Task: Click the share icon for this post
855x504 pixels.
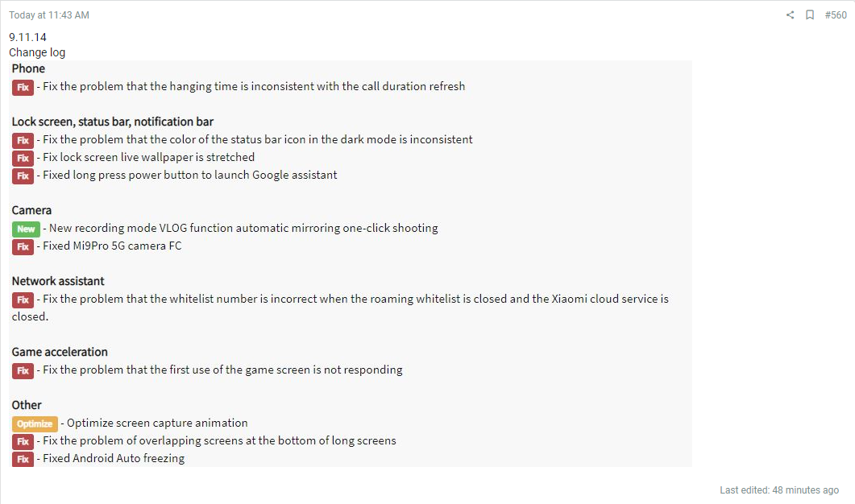Action: (x=790, y=14)
